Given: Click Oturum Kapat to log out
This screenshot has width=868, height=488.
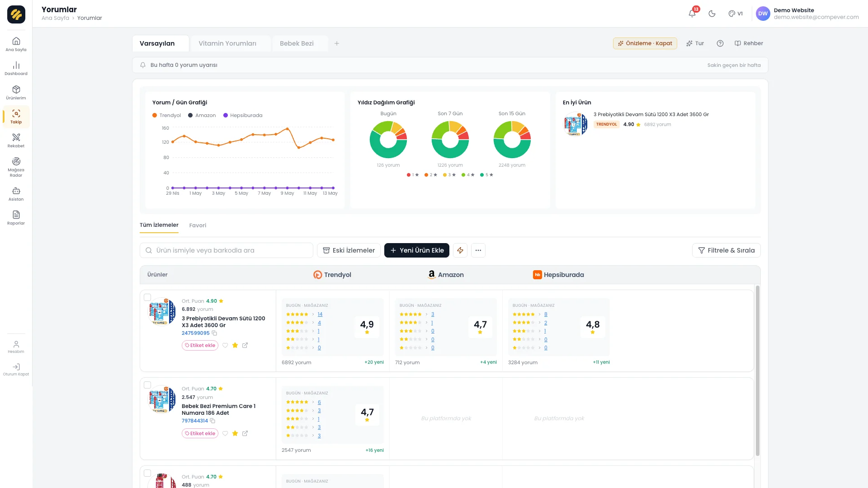Looking at the screenshot, I should tap(16, 369).
